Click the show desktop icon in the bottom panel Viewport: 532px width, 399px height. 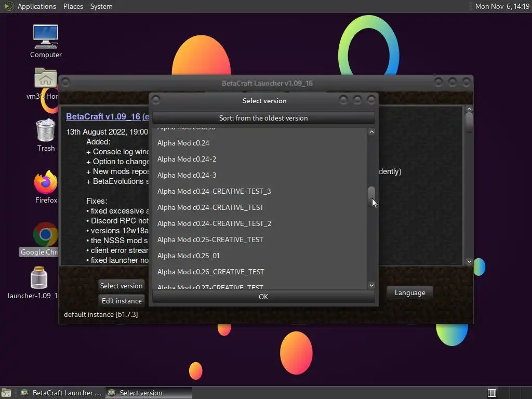point(6,393)
